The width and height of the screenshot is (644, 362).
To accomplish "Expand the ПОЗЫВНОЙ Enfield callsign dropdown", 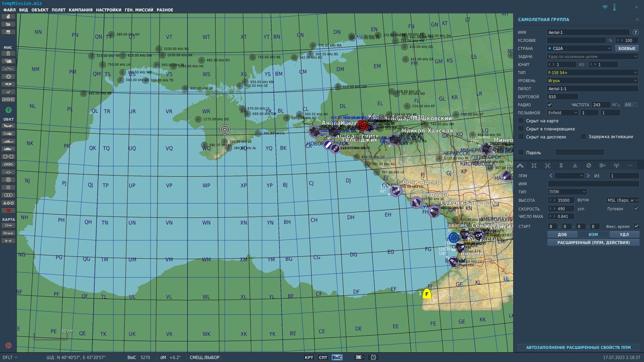I will coord(562,113).
